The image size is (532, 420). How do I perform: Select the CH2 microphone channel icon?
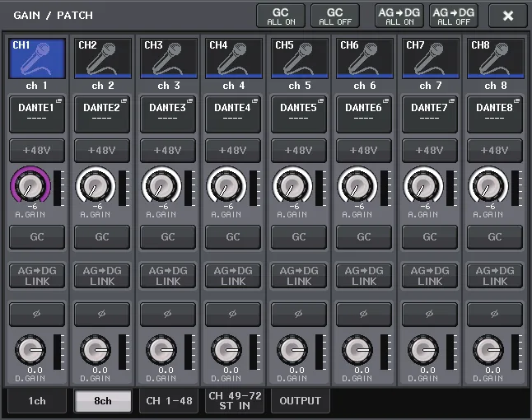(103, 58)
